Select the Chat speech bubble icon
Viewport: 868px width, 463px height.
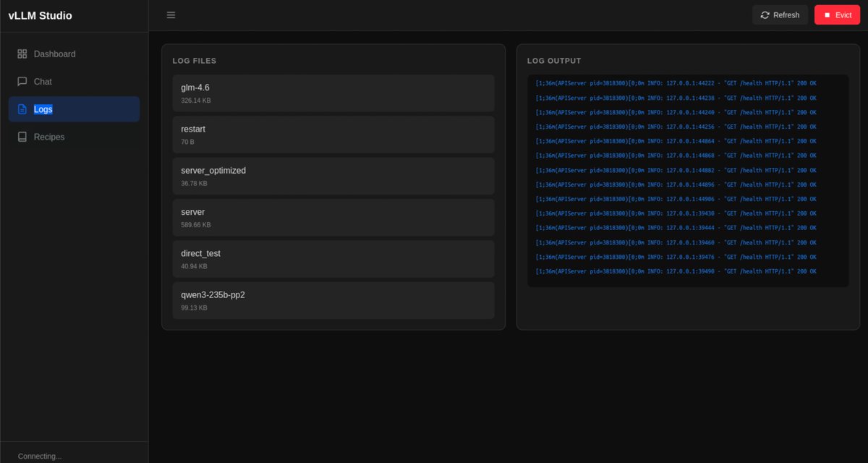point(22,81)
